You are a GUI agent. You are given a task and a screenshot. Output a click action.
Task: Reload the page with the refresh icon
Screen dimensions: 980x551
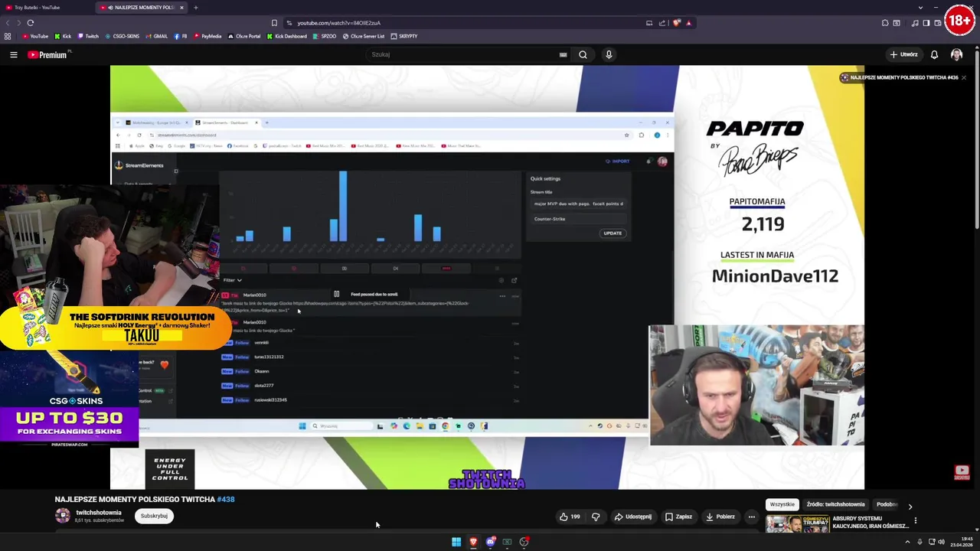coord(30,23)
